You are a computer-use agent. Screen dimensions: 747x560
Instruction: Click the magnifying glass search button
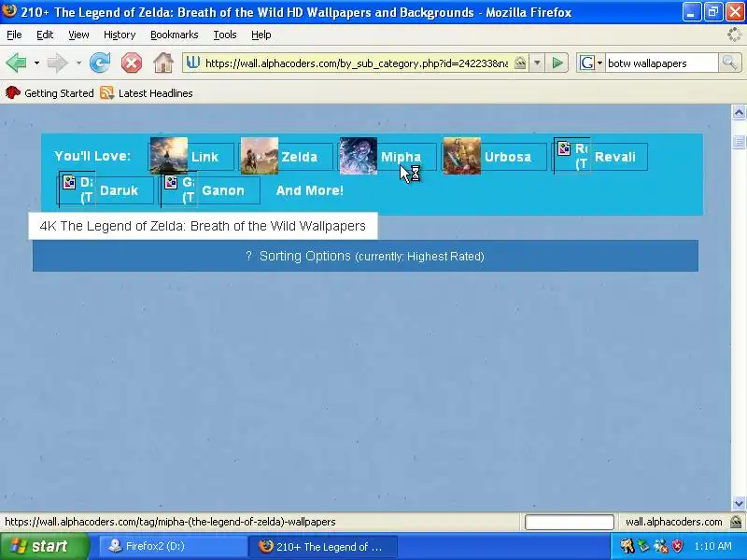729,63
